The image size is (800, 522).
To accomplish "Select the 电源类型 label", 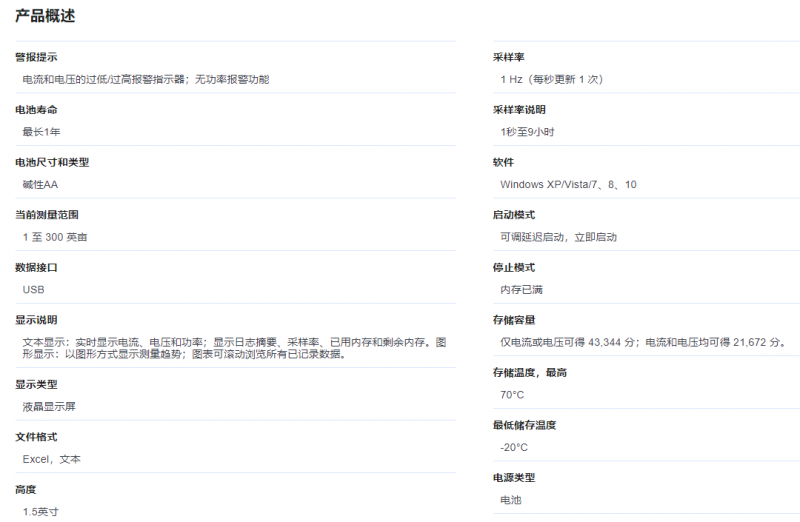I will pyautogui.click(x=514, y=478).
